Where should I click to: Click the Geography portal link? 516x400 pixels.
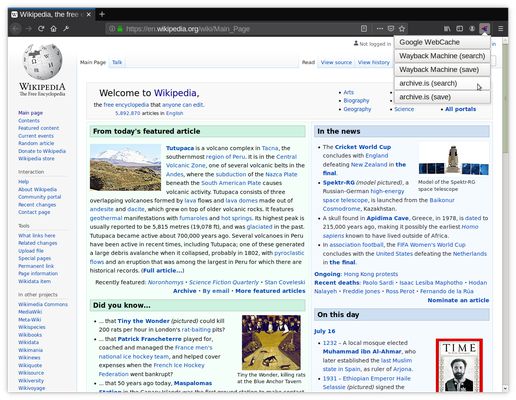(357, 109)
